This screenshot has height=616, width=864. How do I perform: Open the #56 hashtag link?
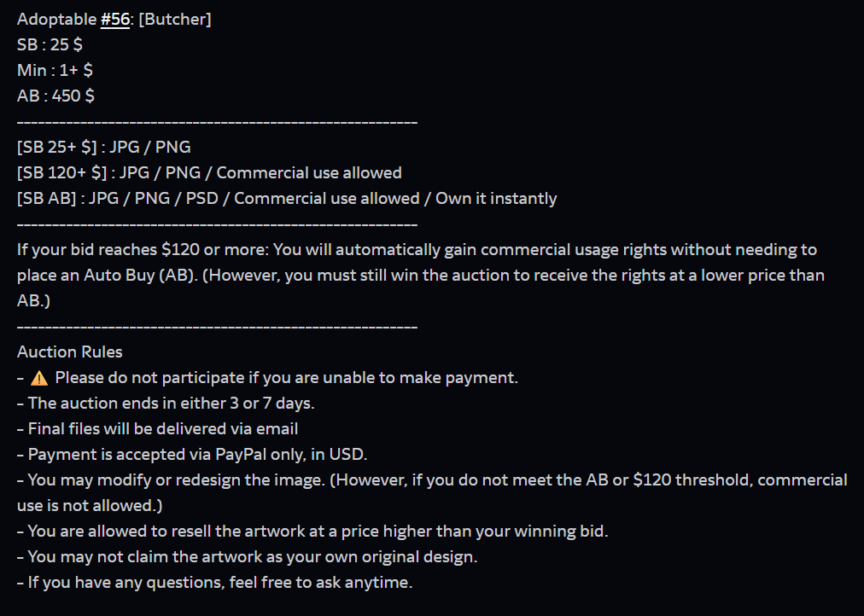tap(114, 20)
